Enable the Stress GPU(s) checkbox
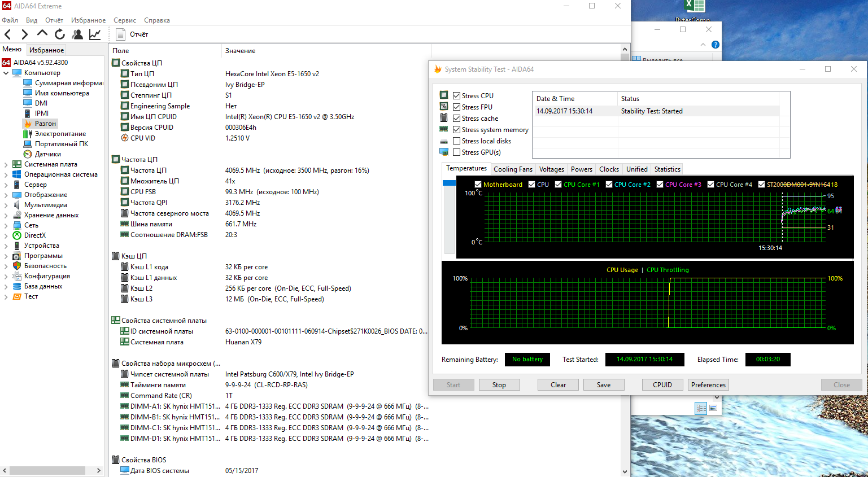This screenshot has height=477, width=868. coord(457,152)
